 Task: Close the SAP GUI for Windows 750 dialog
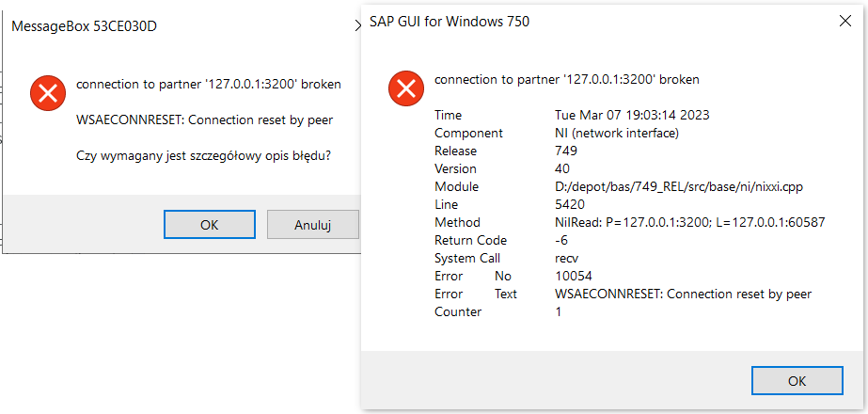(x=842, y=21)
